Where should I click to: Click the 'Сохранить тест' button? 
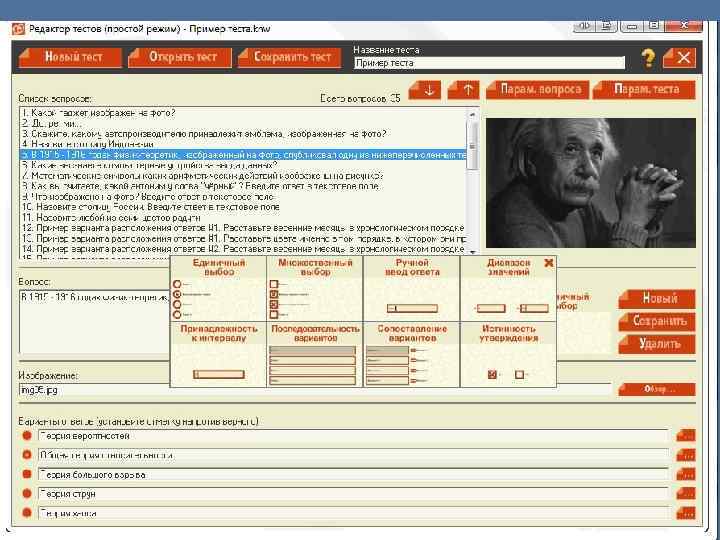click(289, 57)
